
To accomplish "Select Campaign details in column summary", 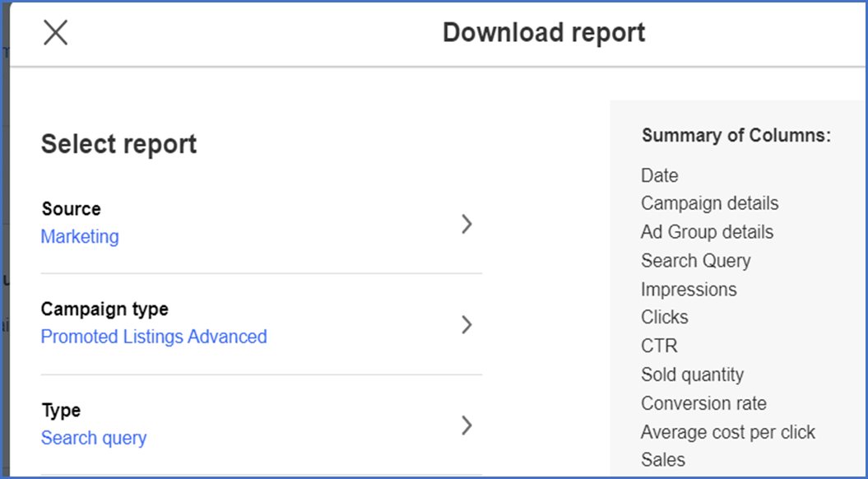I will point(710,203).
